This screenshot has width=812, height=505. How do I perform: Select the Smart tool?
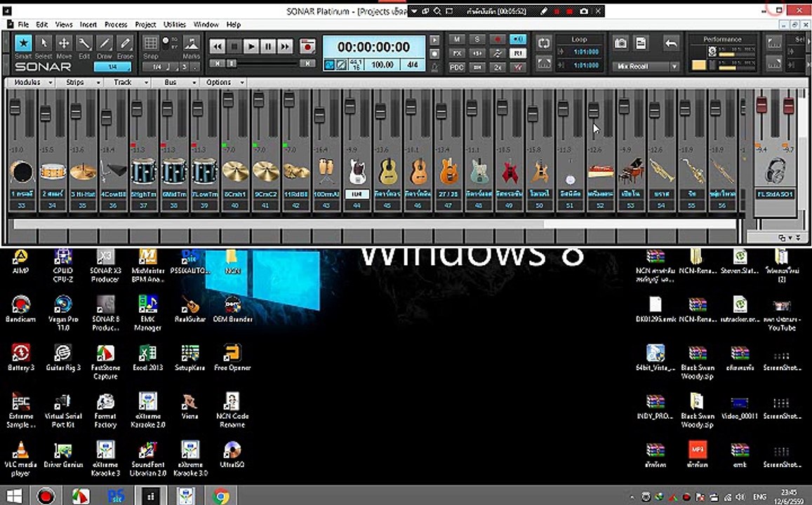pos(22,43)
